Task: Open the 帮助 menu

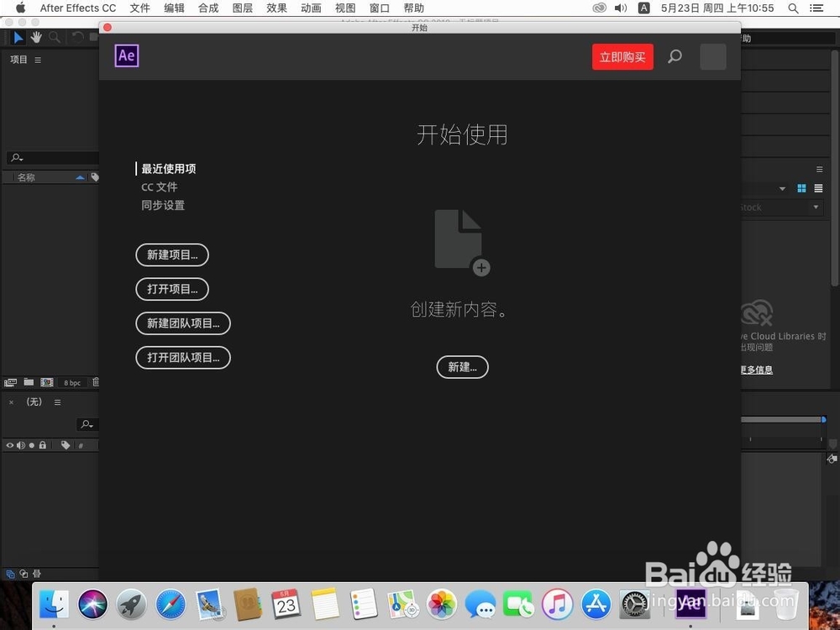Action: click(x=414, y=8)
